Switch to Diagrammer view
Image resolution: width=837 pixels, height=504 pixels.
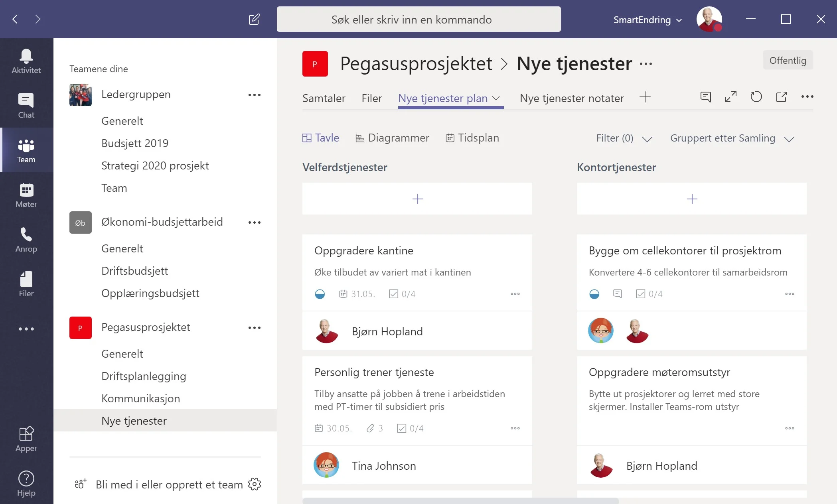392,138
